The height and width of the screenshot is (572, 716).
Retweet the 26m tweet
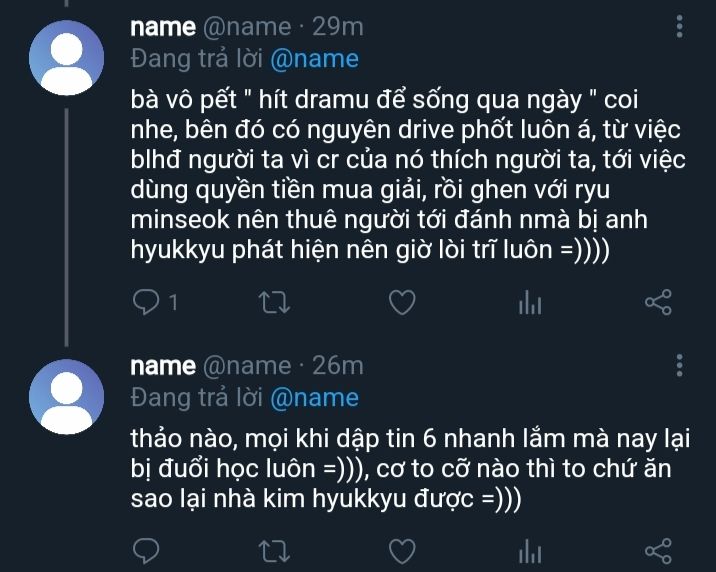272,550
